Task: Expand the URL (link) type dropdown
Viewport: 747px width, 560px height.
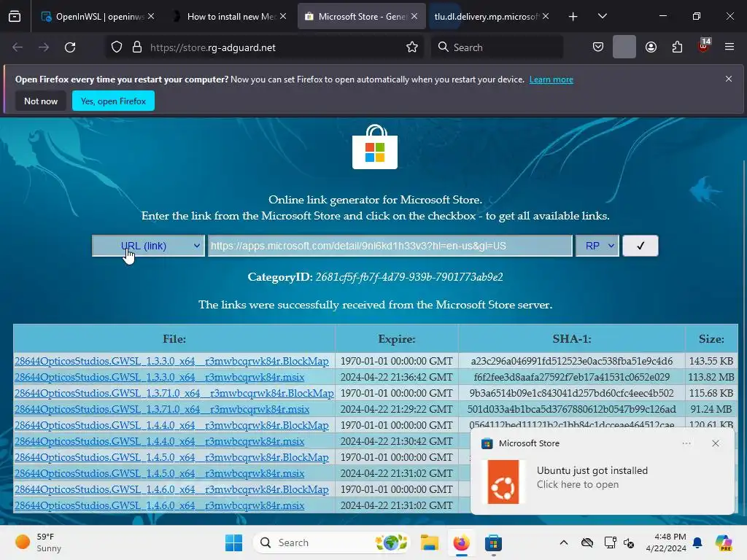Action: (148, 246)
